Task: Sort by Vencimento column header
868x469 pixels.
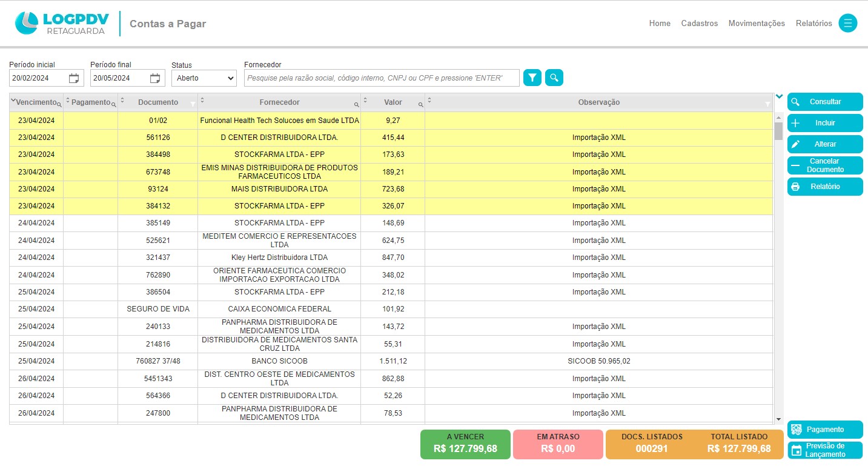Action: coord(36,102)
